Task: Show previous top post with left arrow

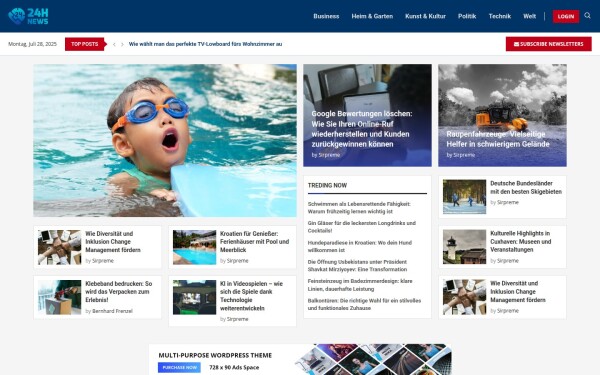Action: [x=114, y=44]
